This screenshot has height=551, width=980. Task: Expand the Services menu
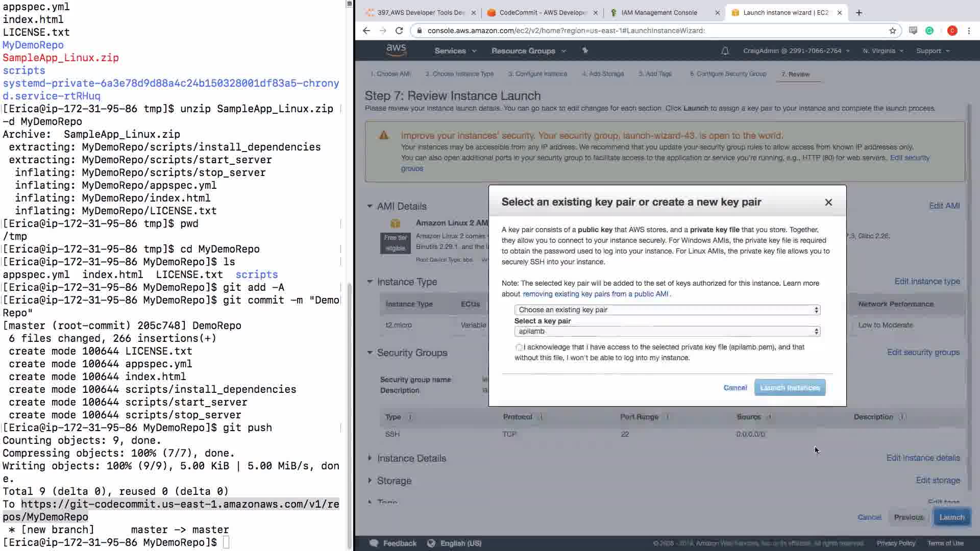[x=455, y=51]
